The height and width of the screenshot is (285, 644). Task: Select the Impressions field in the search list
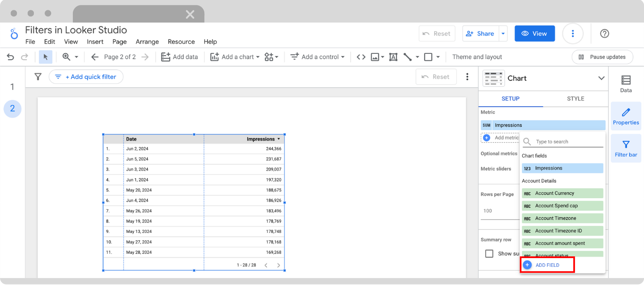[x=562, y=168]
